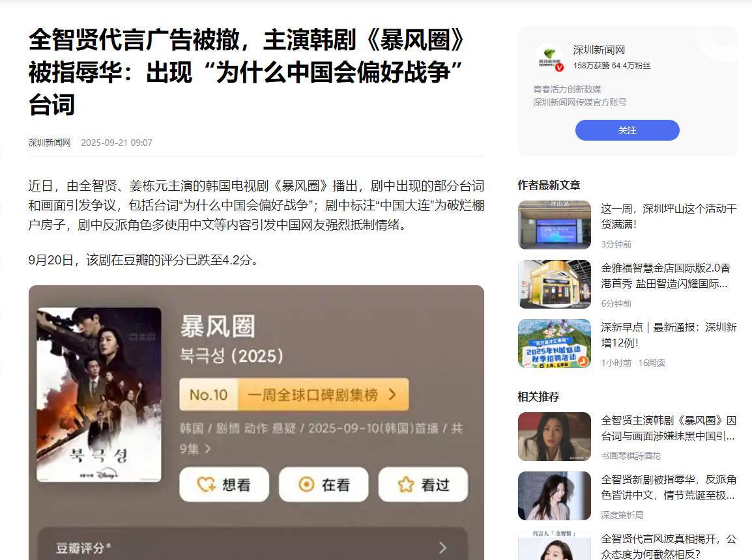
Task: Click the 深圳新闻网 name in author card
Action: coord(599,50)
